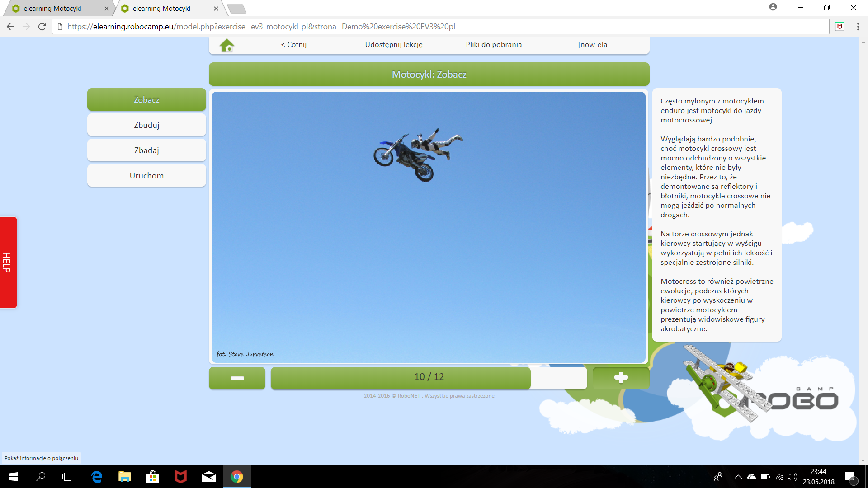Click the Chrome taskbar icon
The width and height of the screenshot is (868, 488).
pyautogui.click(x=237, y=477)
